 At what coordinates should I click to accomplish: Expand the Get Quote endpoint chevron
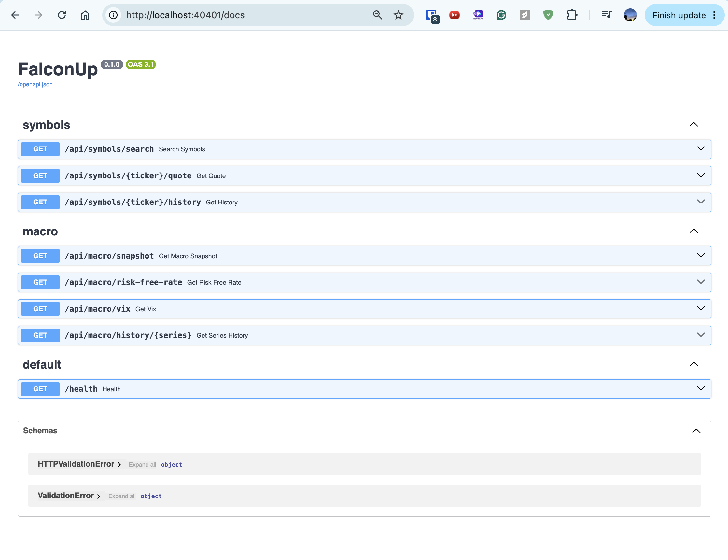tap(701, 175)
